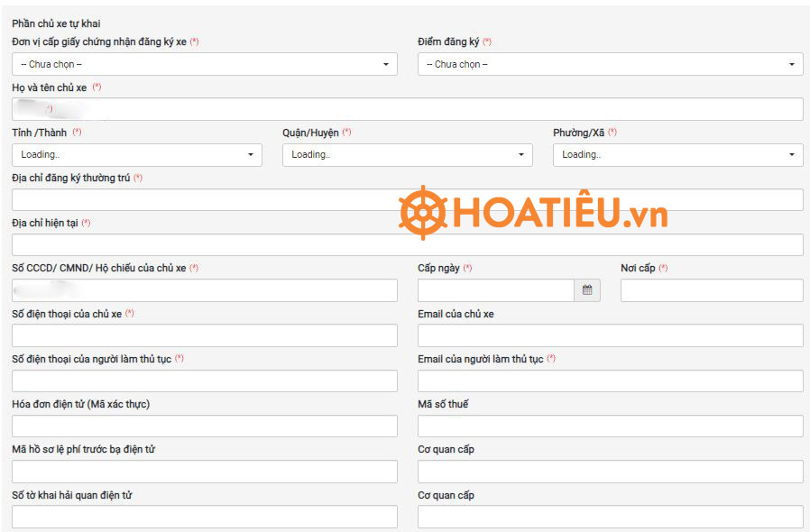The height and width of the screenshot is (532, 810).
Task: Click the calendar icon beside Cấp ngày
Action: pos(586,290)
